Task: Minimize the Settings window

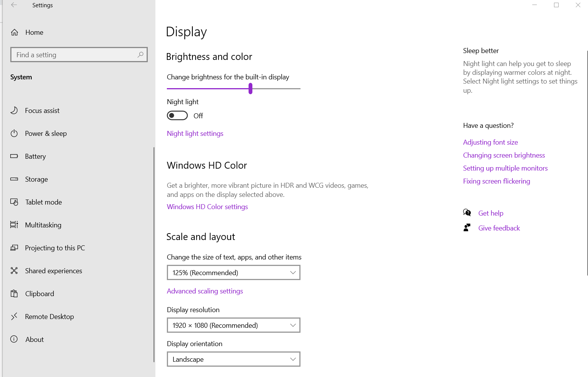Action: [535, 5]
